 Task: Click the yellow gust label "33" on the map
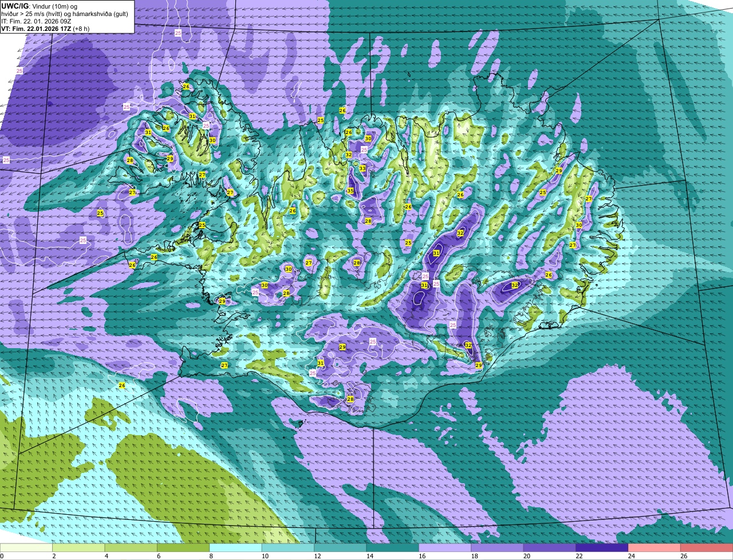(x=362, y=168)
